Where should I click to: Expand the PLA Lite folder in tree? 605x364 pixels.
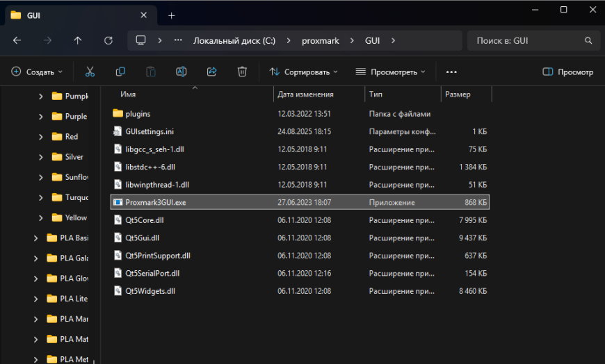click(35, 299)
